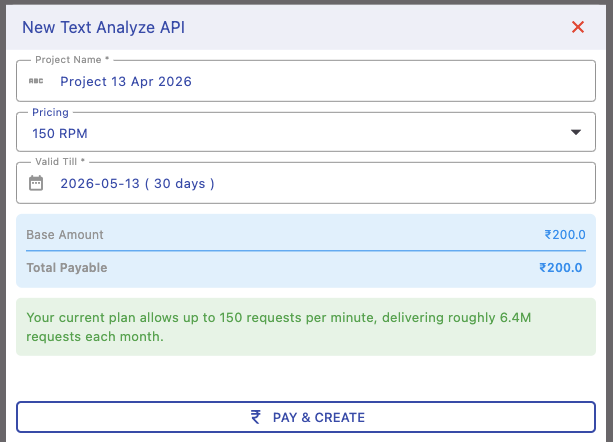
Task: Click the 'Pricing' field label
Action: [51, 112]
